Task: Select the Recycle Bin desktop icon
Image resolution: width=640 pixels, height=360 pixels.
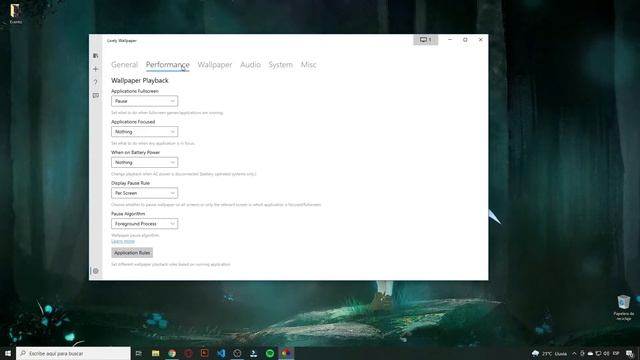Action: click(623, 307)
